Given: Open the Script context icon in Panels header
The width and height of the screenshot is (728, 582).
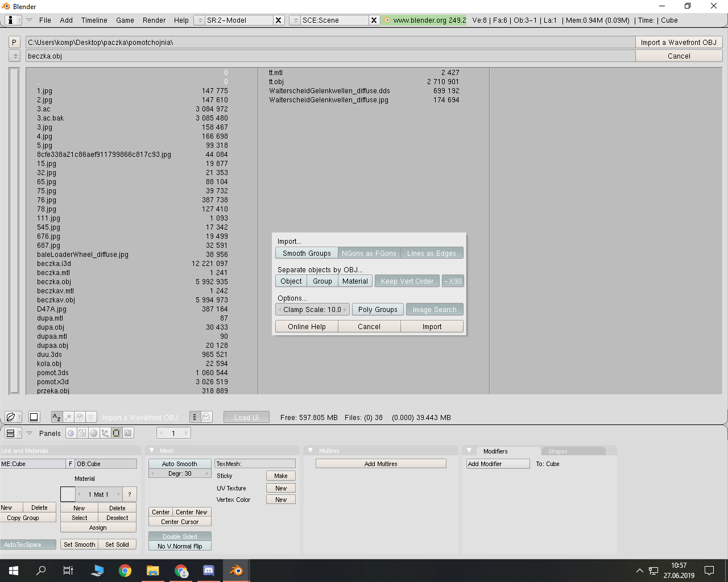Looking at the screenshot, I should click(x=82, y=433).
